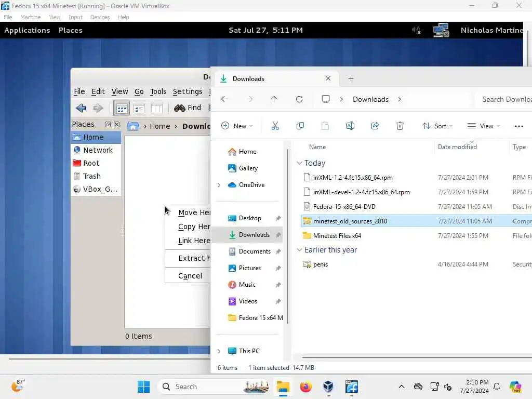The height and width of the screenshot is (399, 532).
Task: Click the Delete trash icon in Explorer
Action: click(400, 126)
